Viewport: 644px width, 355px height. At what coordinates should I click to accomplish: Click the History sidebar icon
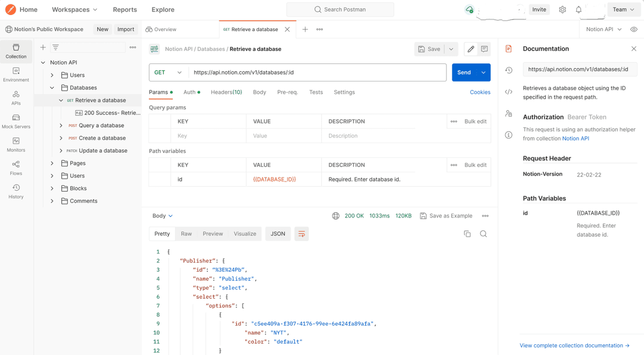click(16, 191)
